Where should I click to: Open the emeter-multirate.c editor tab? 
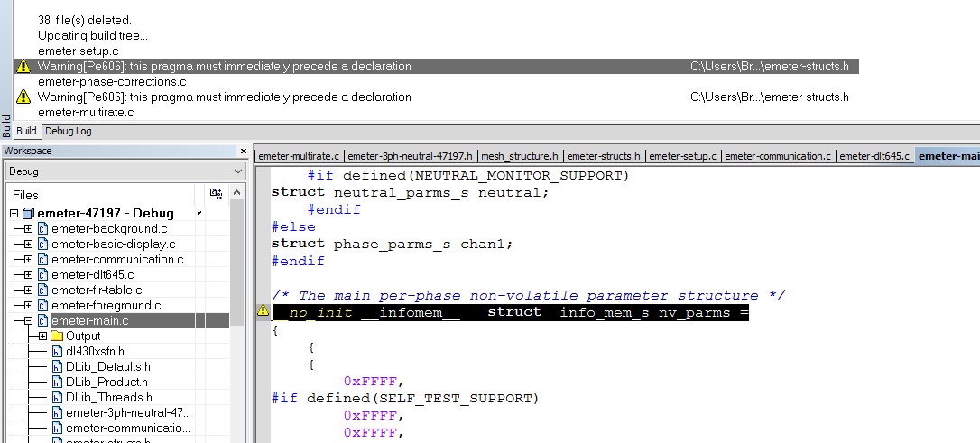(x=299, y=156)
